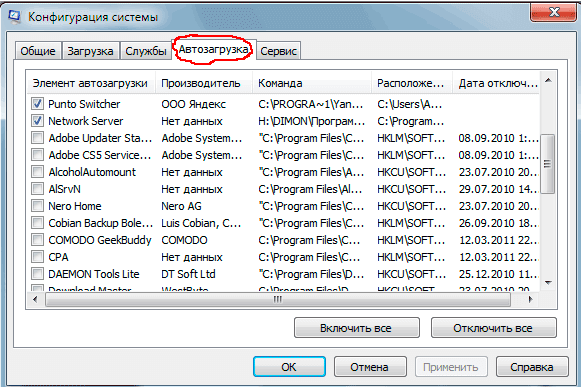Click the 29.07.2010 14.. date cell

click(499, 189)
